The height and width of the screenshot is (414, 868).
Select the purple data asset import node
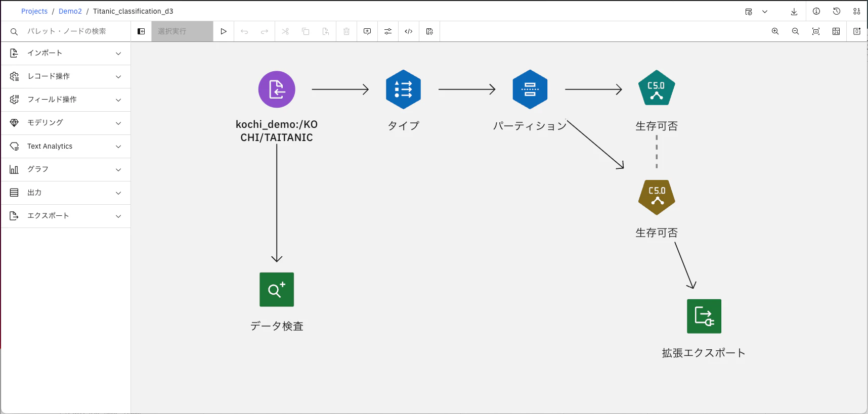(277, 89)
